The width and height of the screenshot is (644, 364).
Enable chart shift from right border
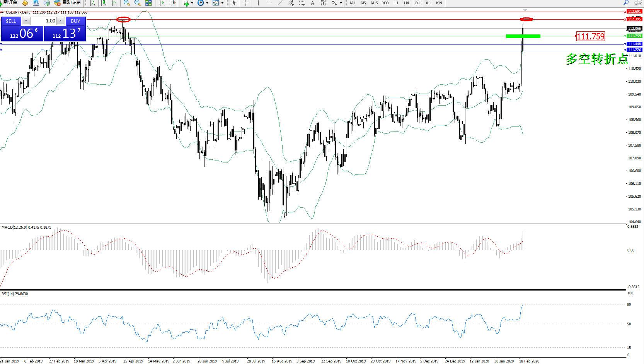coord(173,3)
